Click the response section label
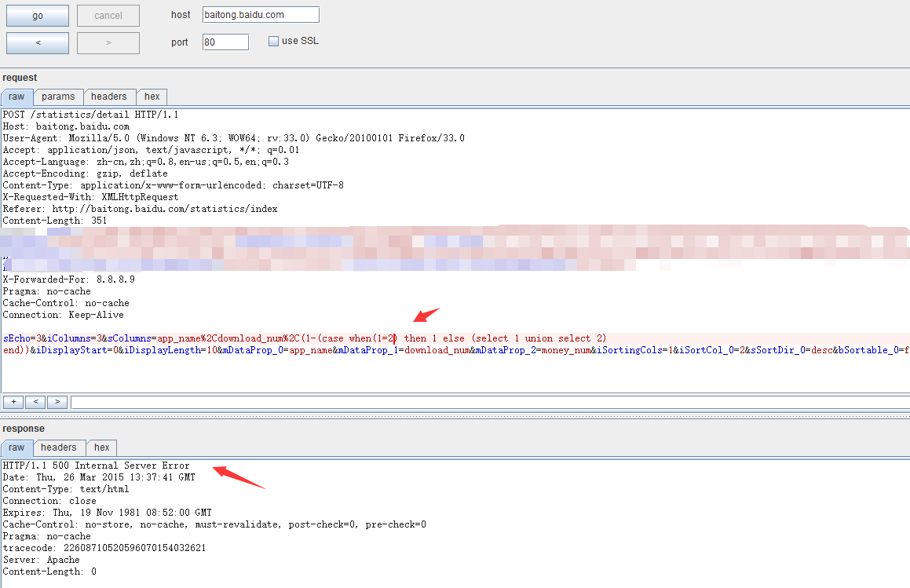Viewport: 910px width, 588px height. 24,429
